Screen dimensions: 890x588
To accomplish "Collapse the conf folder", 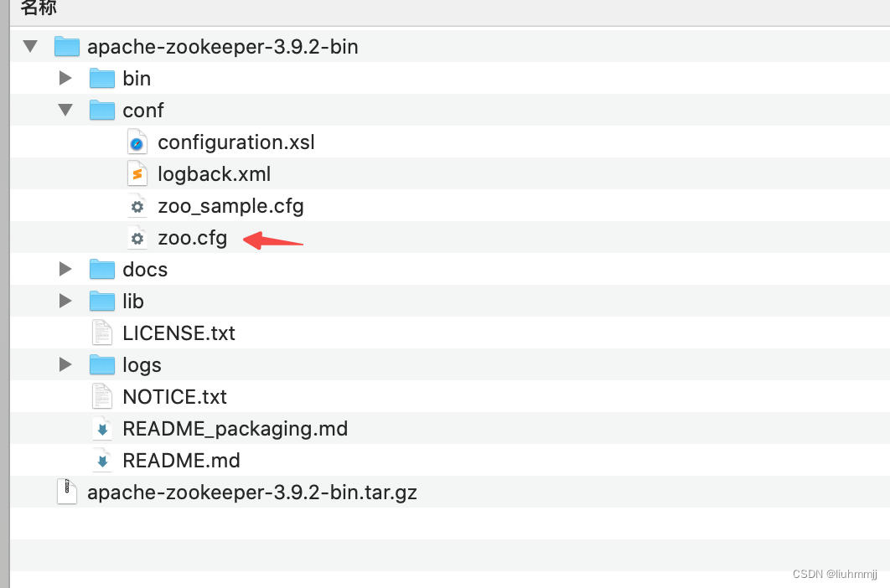I will click(66, 110).
